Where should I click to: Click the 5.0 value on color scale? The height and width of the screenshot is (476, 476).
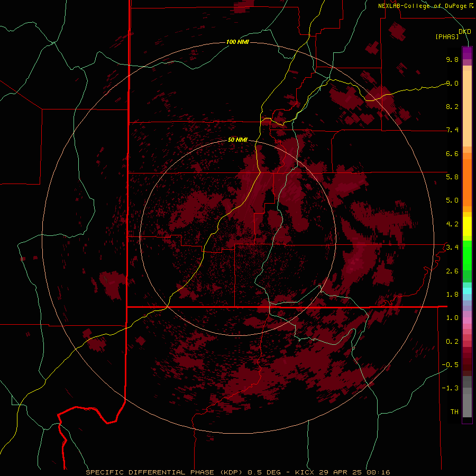click(452, 200)
